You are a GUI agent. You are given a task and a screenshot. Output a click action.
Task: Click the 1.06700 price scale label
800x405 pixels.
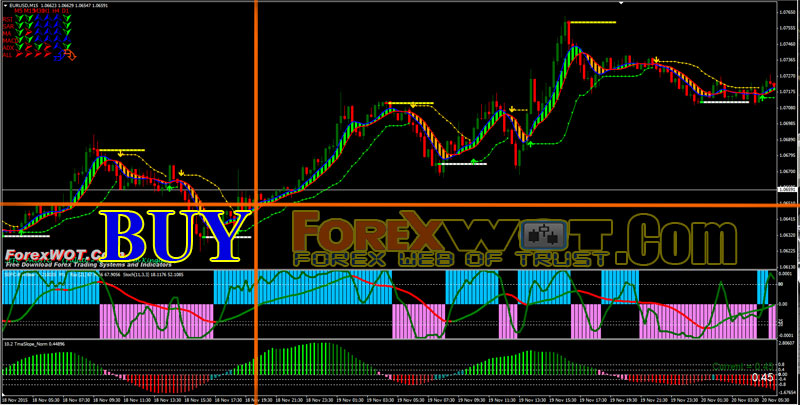[787, 171]
